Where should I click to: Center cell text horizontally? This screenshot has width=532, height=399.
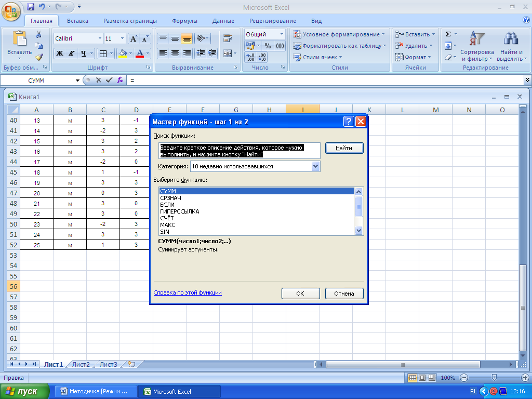(175, 54)
